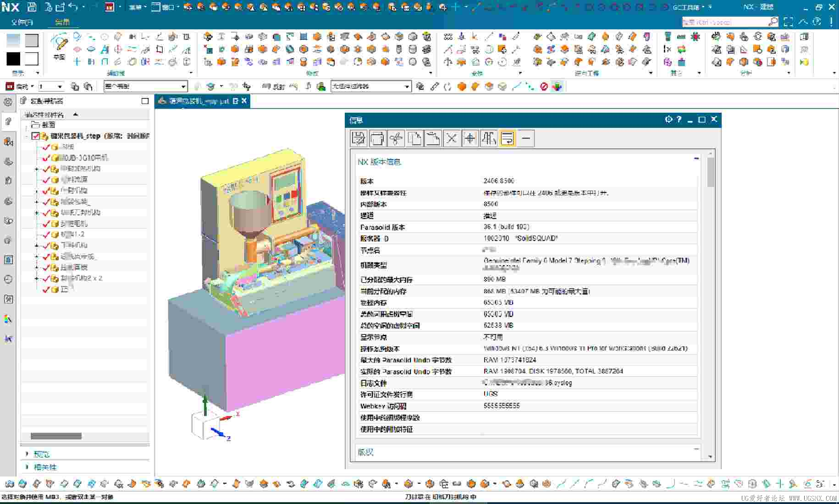Click the Copy icon in Information window toolbar
The width and height of the screenshot is (839, 504).
[x=414, y=138]
